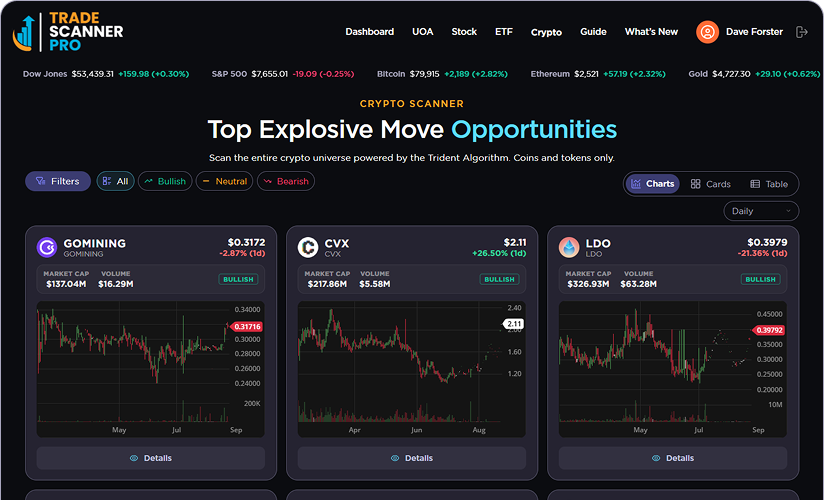The width and height of the screenshot is (824, 500).
Task: Click the Bitcoin ticker entry
Action: [x=442, y=74]
